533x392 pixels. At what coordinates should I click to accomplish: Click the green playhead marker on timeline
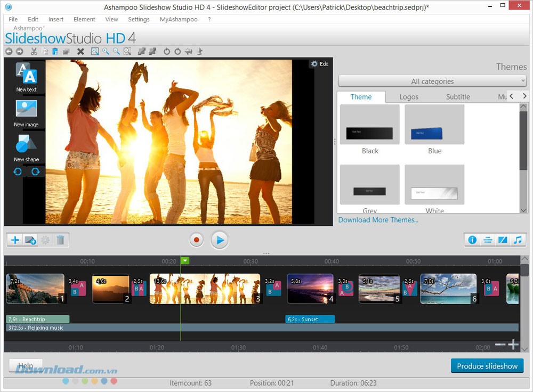click(x=184, y=261)
